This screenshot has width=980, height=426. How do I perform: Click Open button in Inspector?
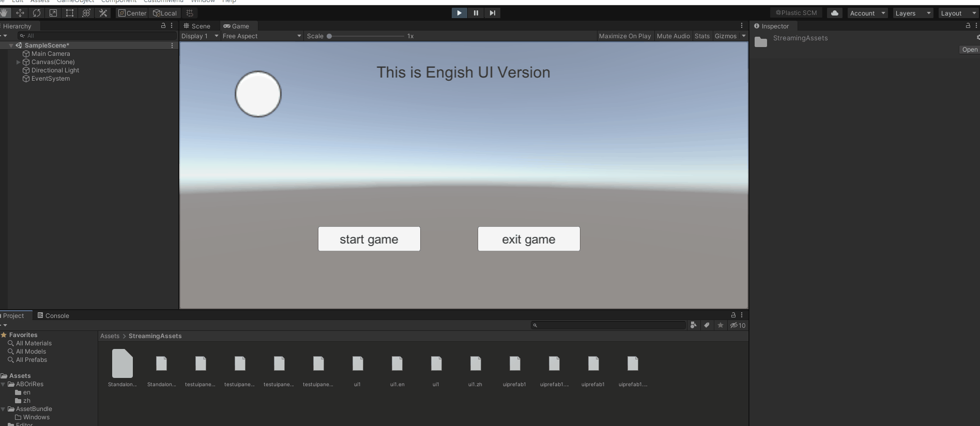[x=970, y=50]
